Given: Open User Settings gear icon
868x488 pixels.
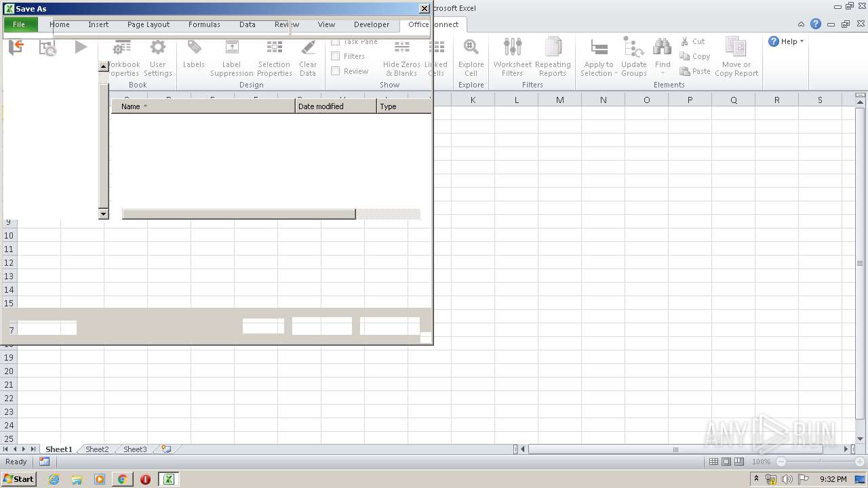Looking at the screenshot, I should pos(157,48).
